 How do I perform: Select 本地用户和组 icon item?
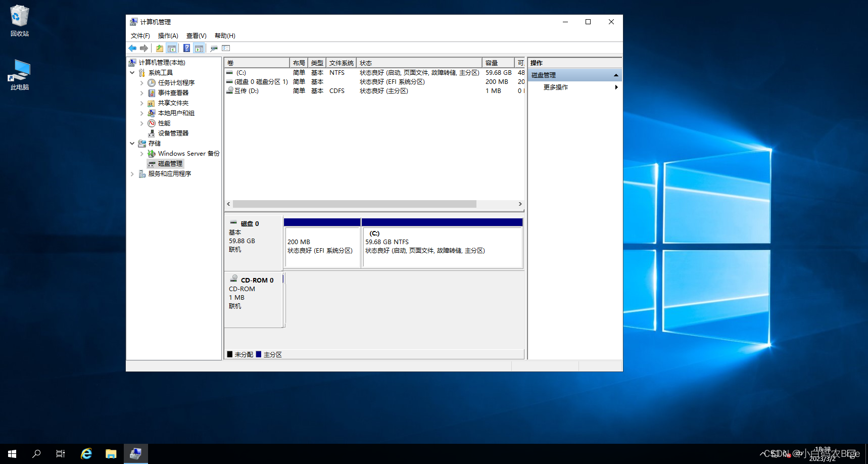point(152,113)
